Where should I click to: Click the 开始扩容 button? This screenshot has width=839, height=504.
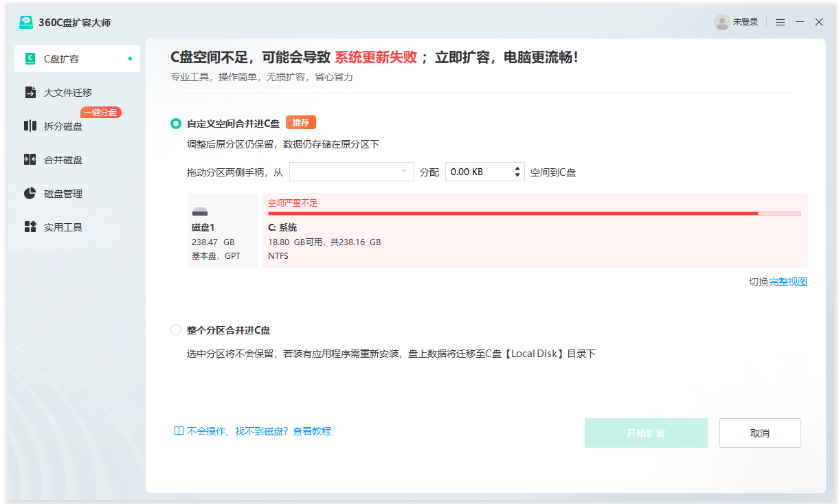click(x=646, y=433)
